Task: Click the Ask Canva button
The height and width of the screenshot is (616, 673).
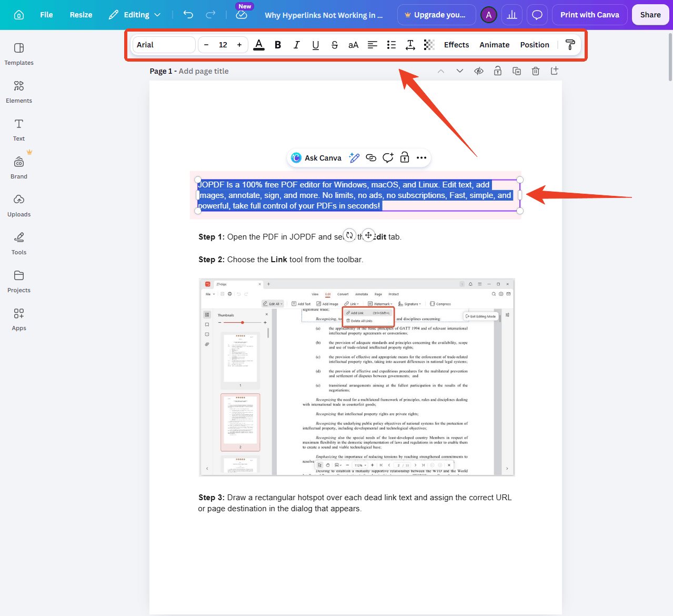Action: coord(316,158)
